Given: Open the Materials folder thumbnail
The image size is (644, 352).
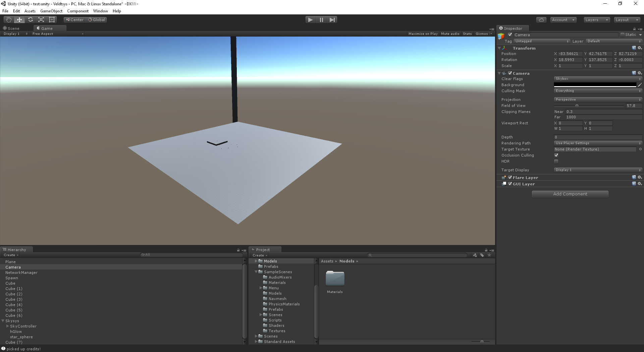Looking at the screenshot, I should click(334, 278).
